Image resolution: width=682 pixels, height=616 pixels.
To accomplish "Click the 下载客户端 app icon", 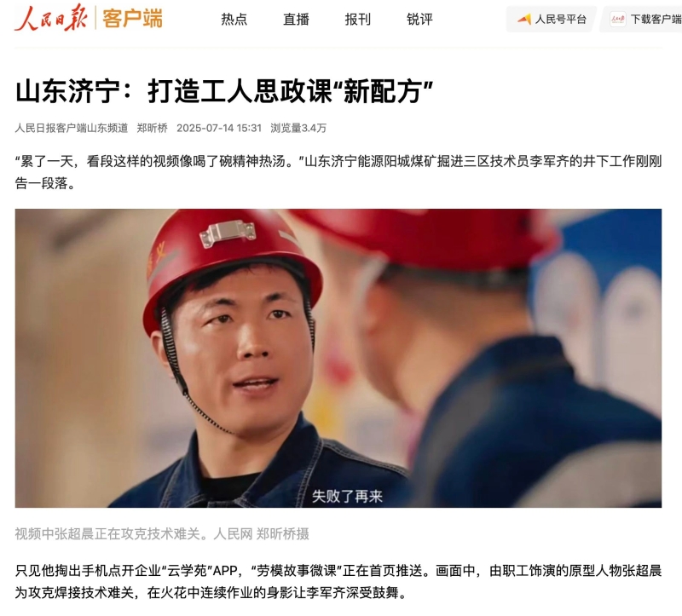I will 617,19.
